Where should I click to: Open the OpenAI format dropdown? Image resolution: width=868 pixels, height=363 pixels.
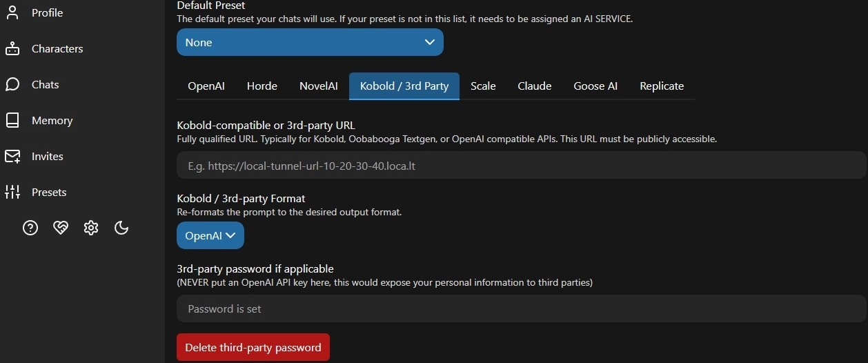(x=210, y=235)
